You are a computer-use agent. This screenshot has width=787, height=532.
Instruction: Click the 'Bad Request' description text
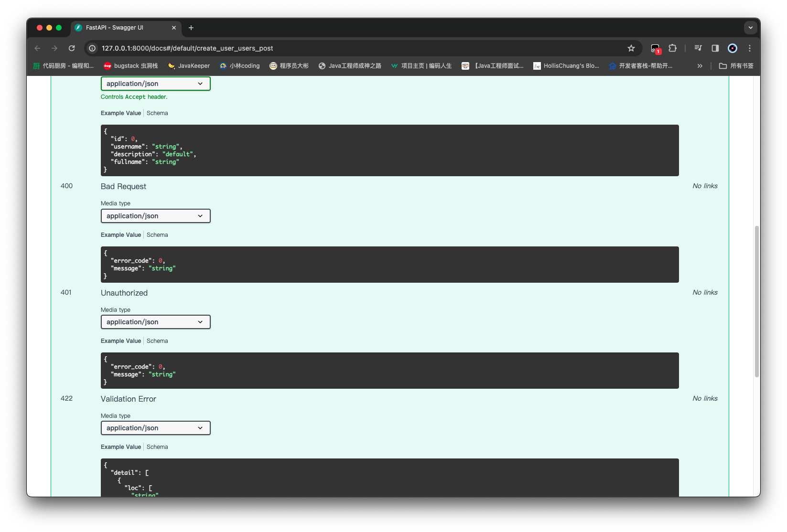click(123, 186)
